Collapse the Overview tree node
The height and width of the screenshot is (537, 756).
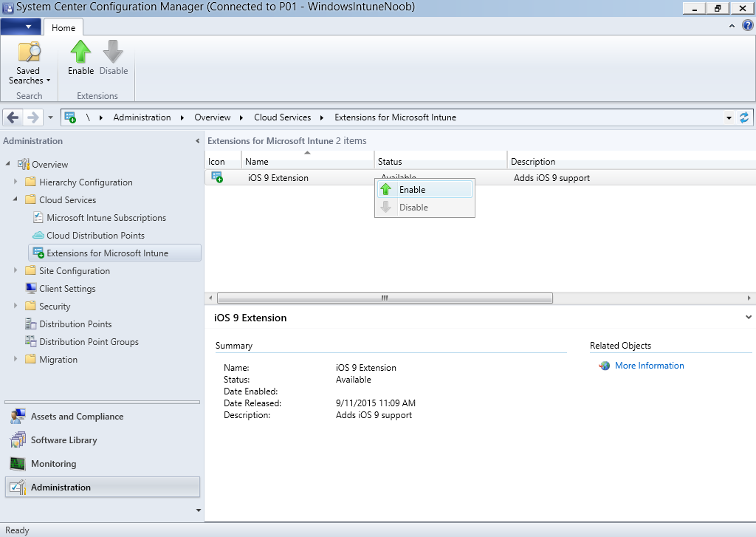[8, 164]
